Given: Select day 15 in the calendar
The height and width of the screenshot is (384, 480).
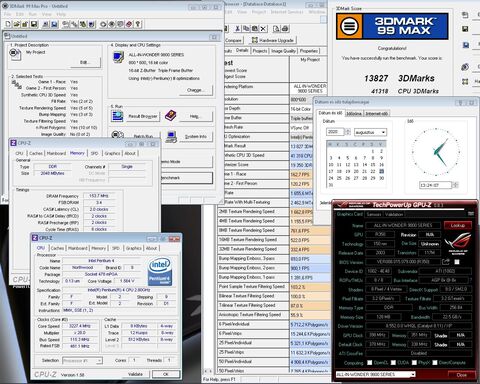Looking at the screenshot, I should 373,165.
